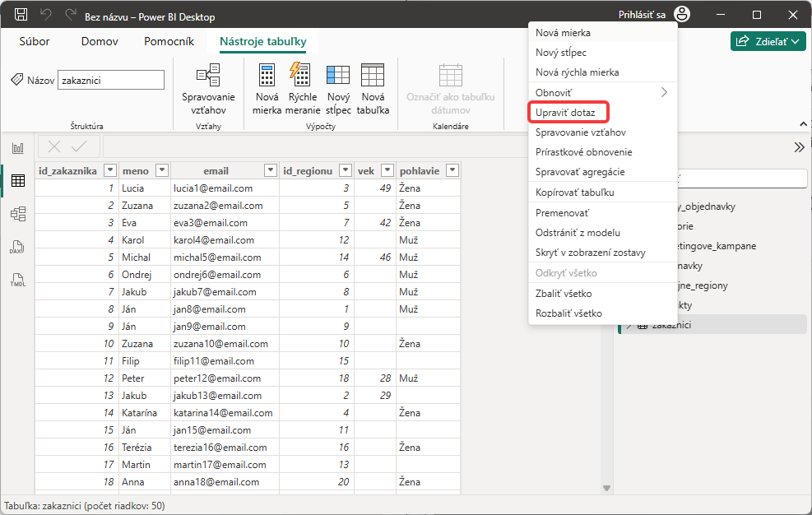Viewport: 812px width, 515px height.
Task: Create a Nová tabuľka from the ribbon
Action: pyautogui.click(x=373, y=89)
